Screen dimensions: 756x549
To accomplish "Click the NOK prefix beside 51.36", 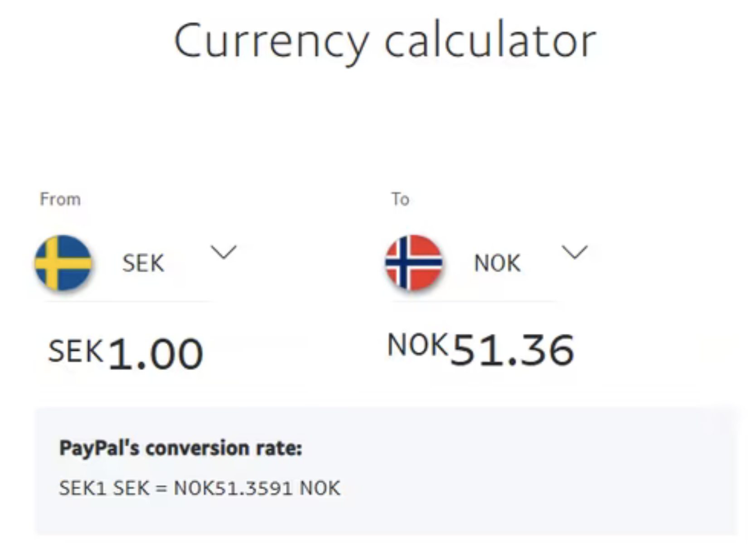I will click(418, 345).
